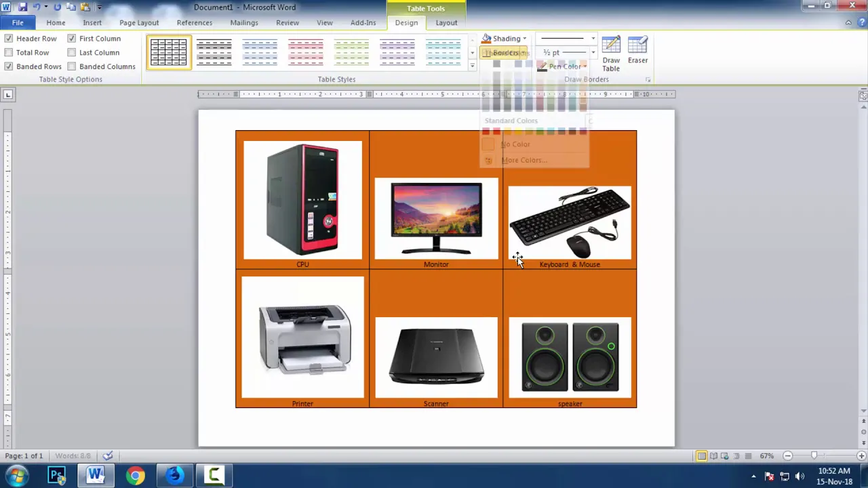Switch to Print Layout view icon
This screenshot has width=868, height=488.
point(701,456)
